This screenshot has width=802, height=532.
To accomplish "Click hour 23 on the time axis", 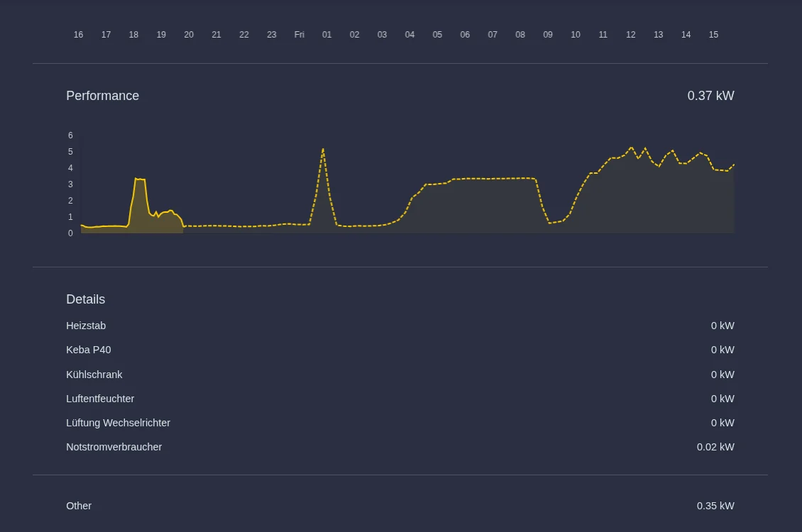I will pyautogui.click(x=272, y=34).
